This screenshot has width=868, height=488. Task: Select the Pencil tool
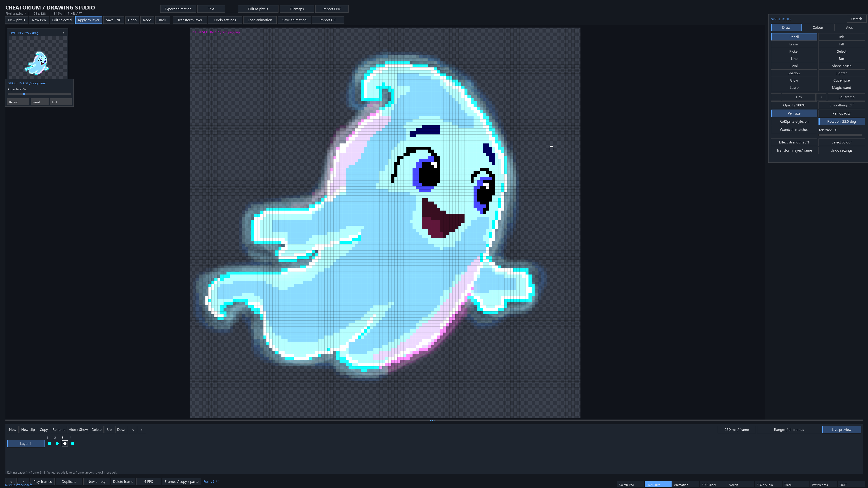click(794, 37)
